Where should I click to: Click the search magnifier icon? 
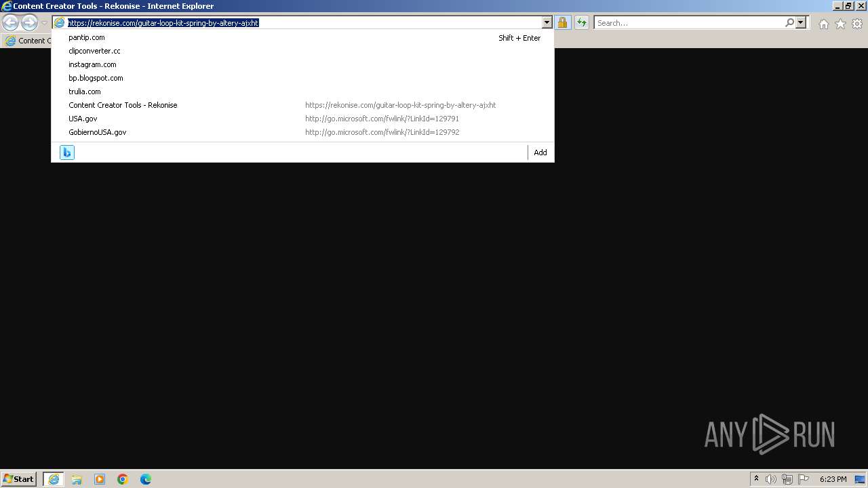tap(789, 23)
